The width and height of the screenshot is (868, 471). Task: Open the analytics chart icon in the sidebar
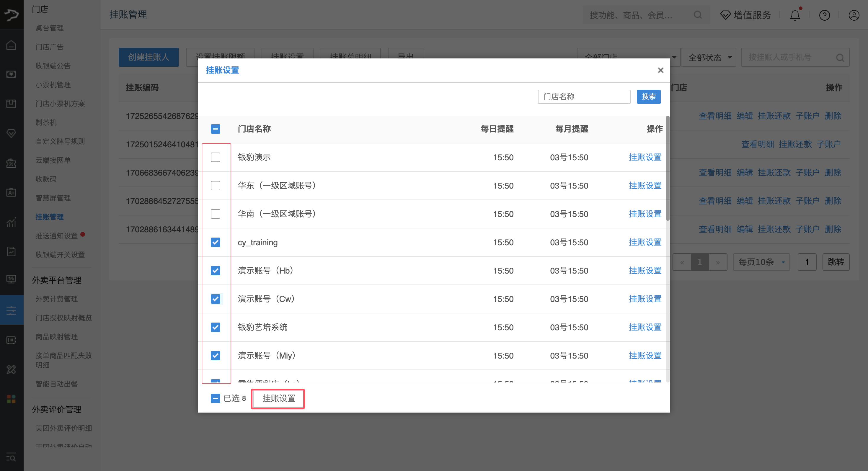click(x=11, y=222)
